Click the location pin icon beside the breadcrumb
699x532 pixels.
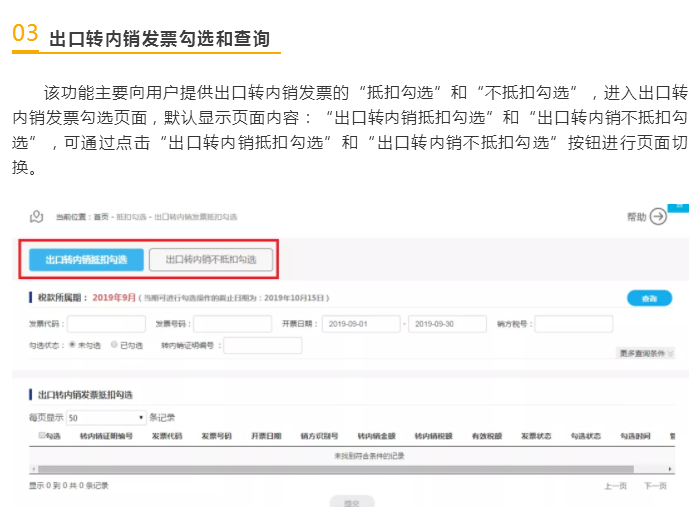[37, 216]
